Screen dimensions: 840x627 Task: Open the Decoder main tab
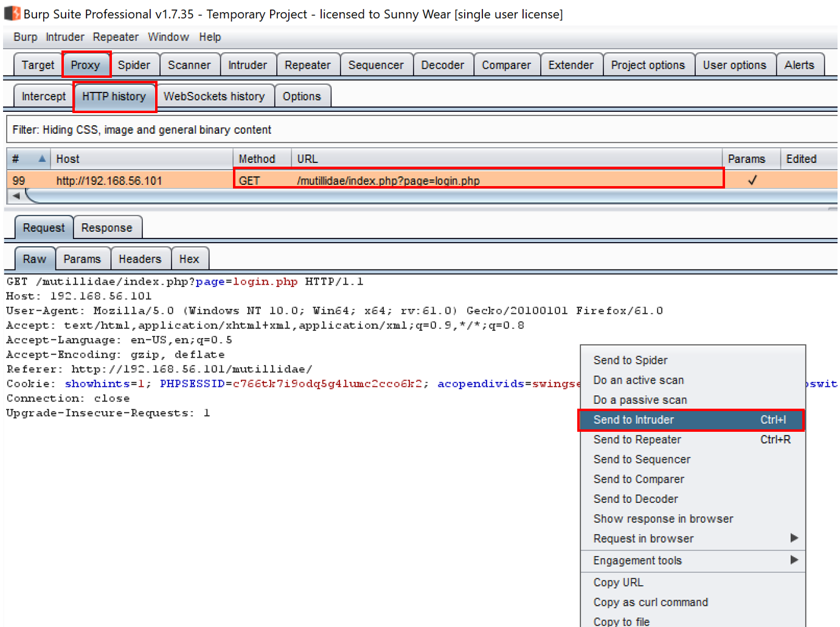(x=442, y=65)
